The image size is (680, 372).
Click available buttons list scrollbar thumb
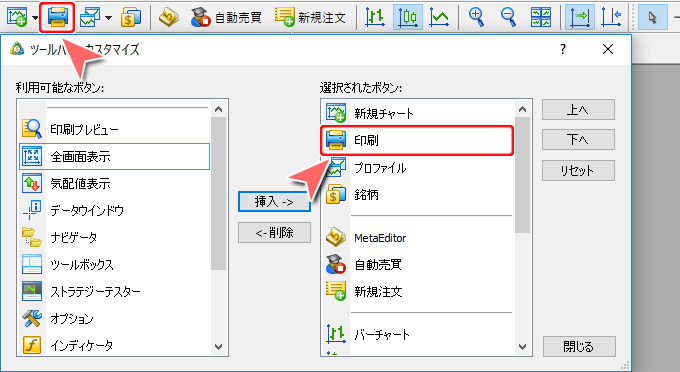tap(218, 193)
